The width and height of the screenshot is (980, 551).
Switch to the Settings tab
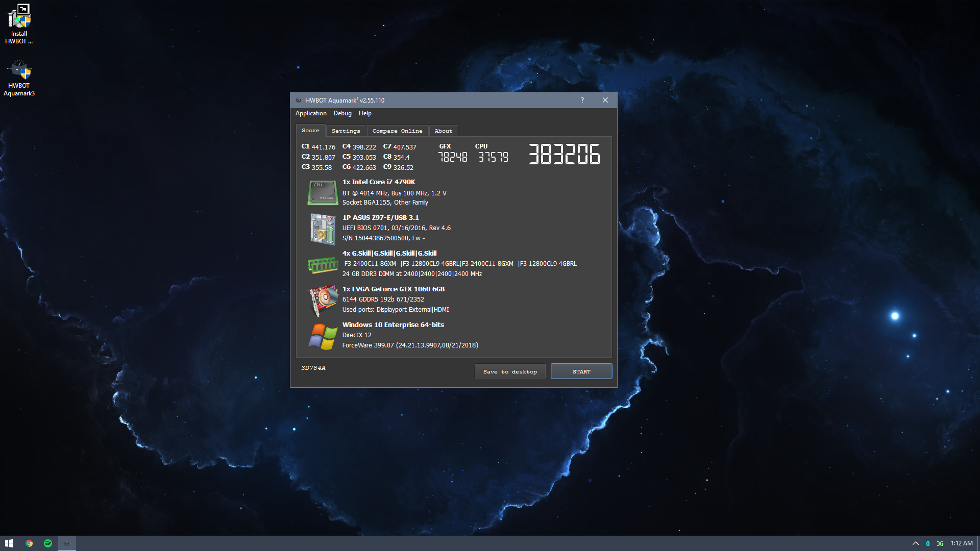pyautogui.click(x=346, y=131)
